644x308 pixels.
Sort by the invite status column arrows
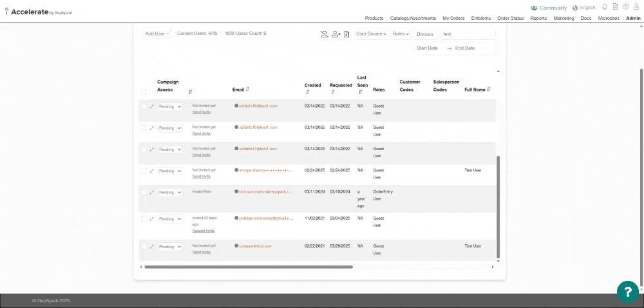click(190, 92)
